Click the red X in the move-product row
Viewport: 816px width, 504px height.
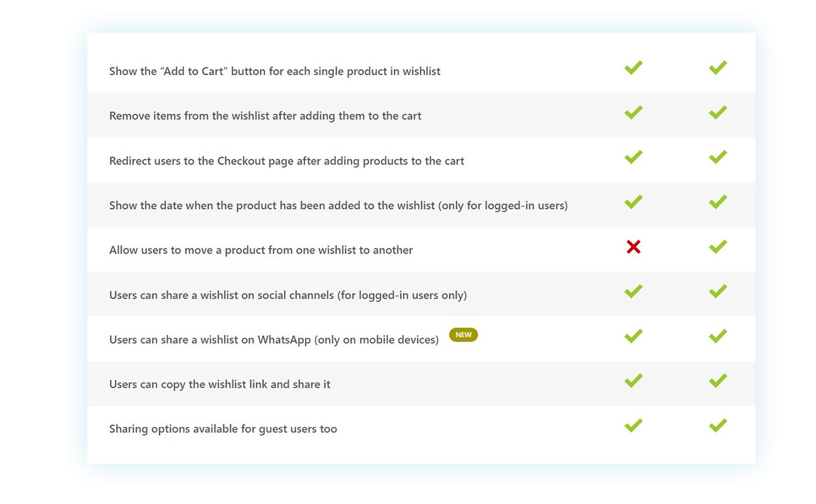[633, 247]
